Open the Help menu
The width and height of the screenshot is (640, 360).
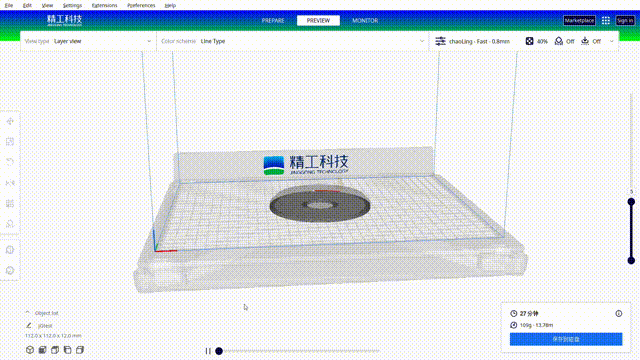(170, 5)
